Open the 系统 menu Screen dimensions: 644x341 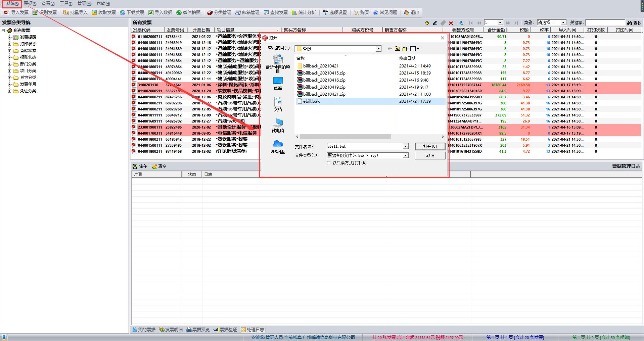pos(12,3)
